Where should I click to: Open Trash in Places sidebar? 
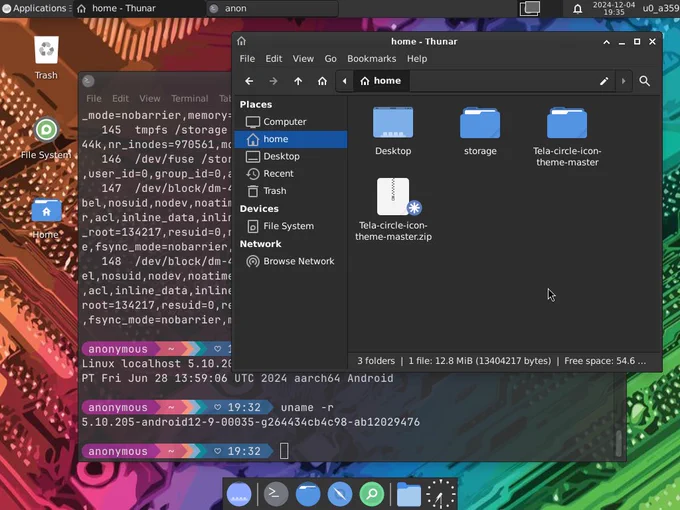click(291, 191)
